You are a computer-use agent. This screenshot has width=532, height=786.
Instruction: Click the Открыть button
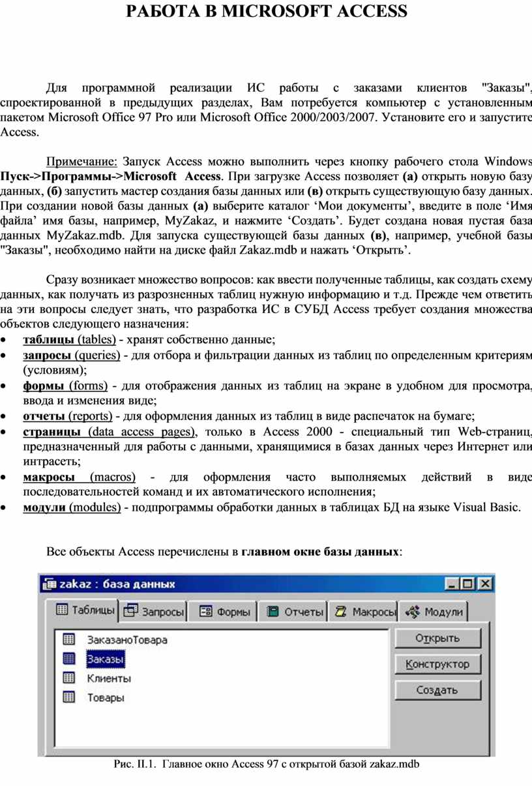coord(438,639)
